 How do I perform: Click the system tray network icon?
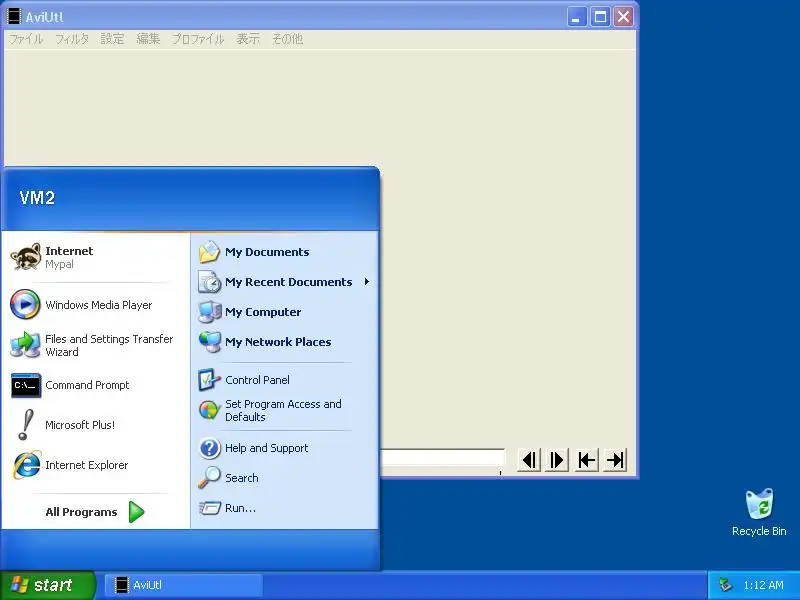(724, 585)
